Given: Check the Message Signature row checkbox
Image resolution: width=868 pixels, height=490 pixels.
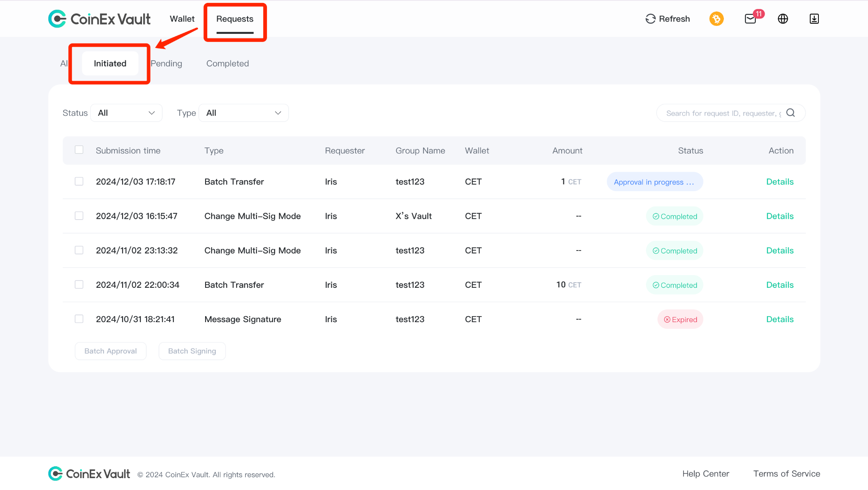Looking at the screenshot, I should click(x=79, y=319).
